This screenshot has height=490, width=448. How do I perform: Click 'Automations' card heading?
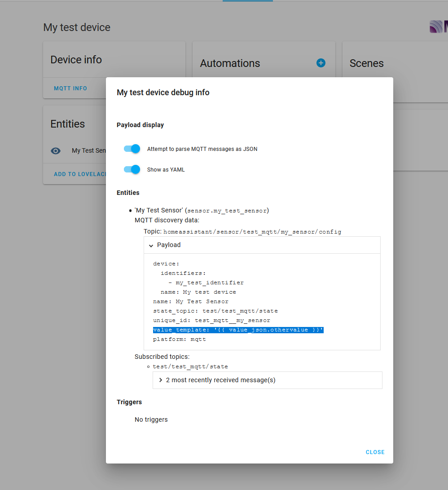coord(230,63)
